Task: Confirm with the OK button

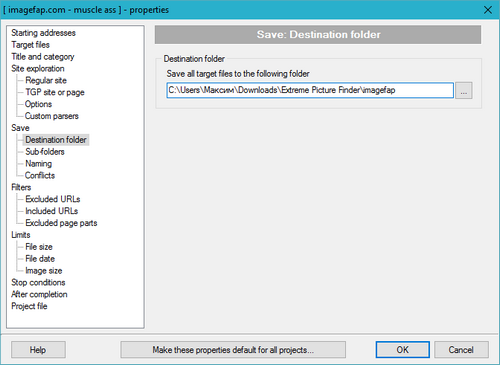Action: [402, 350]
